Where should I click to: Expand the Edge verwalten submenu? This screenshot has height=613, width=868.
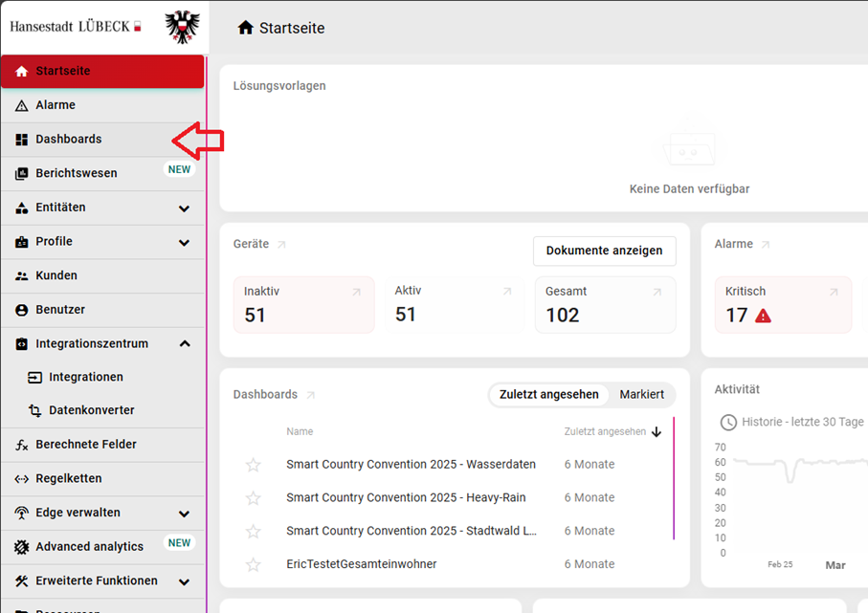184,514
